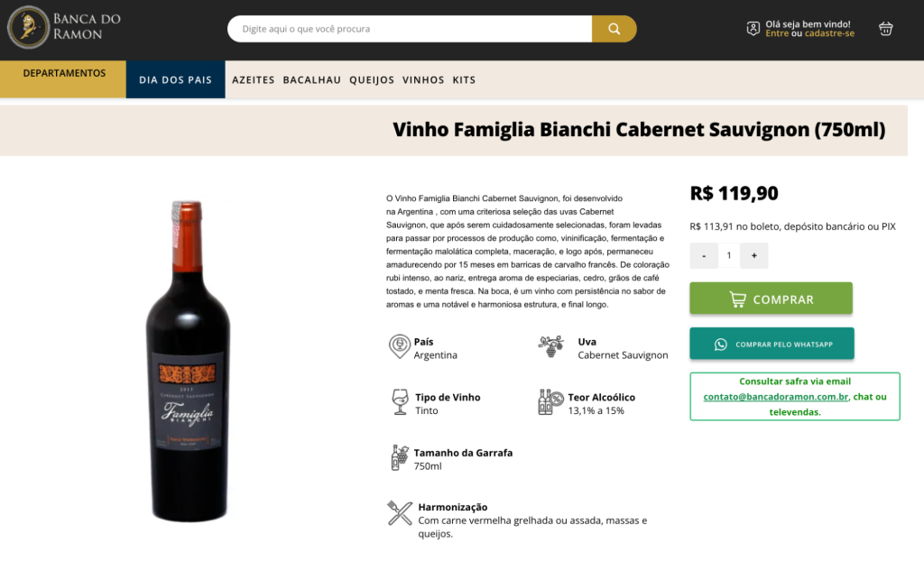Click the search magnifier button

point(614,29)
